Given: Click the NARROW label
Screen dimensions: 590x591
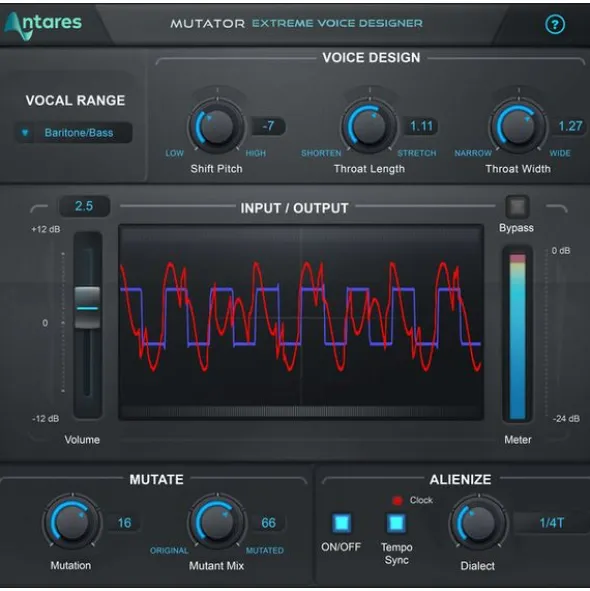Looking at the screenshot, I should pyautogui.click(x=473, y=153).
